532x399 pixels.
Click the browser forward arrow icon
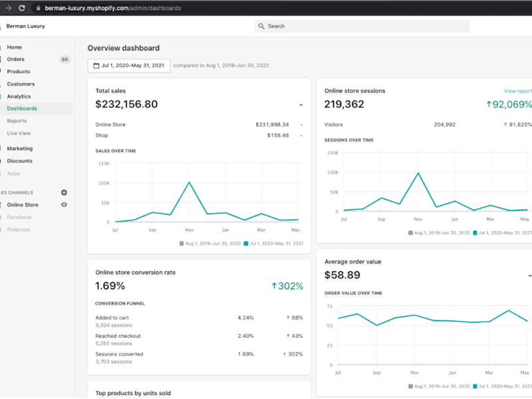coord(9,8)
